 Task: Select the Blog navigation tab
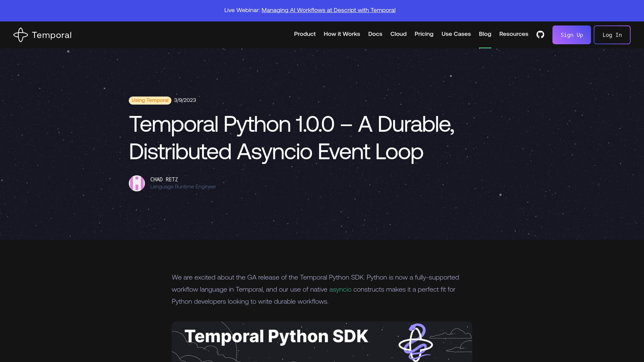click(x=485, y=34)
